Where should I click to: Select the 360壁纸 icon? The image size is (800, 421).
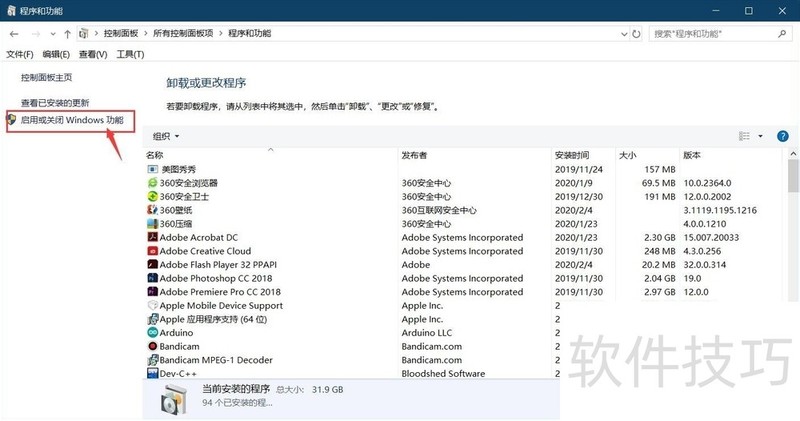(x=153, y=210)
